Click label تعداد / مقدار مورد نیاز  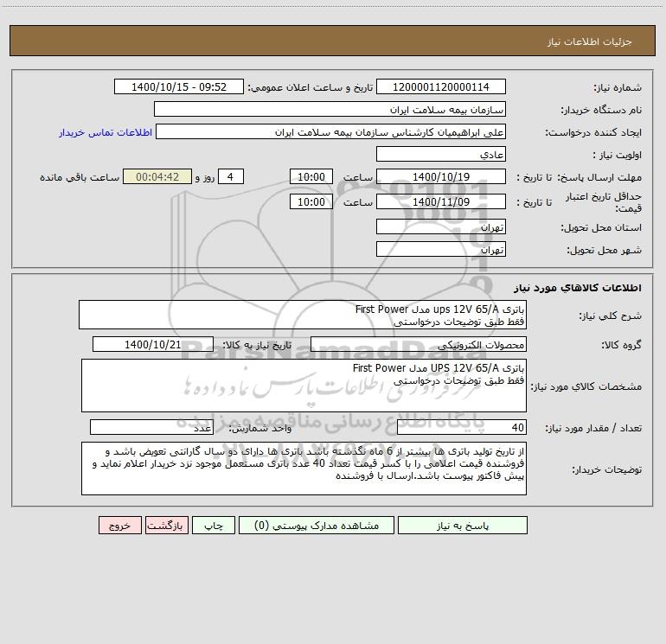pos(593,429)
